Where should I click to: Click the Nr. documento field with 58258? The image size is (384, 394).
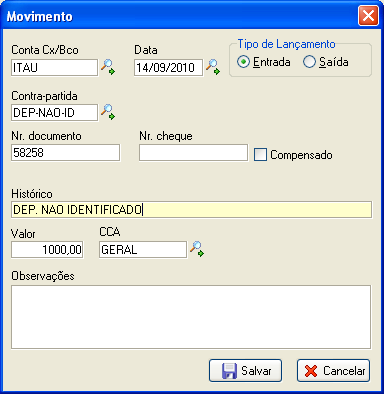(65, 153)
